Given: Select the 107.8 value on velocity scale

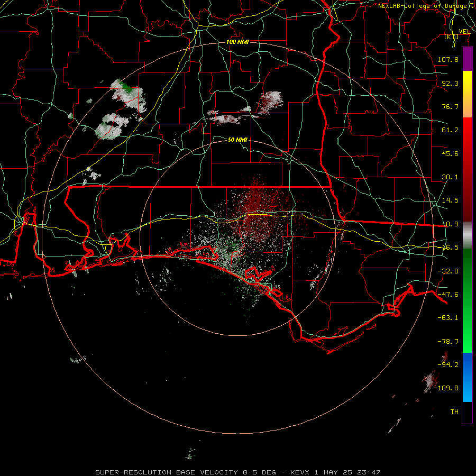Looking at the screenshot, I should click(x=448, y=59).
